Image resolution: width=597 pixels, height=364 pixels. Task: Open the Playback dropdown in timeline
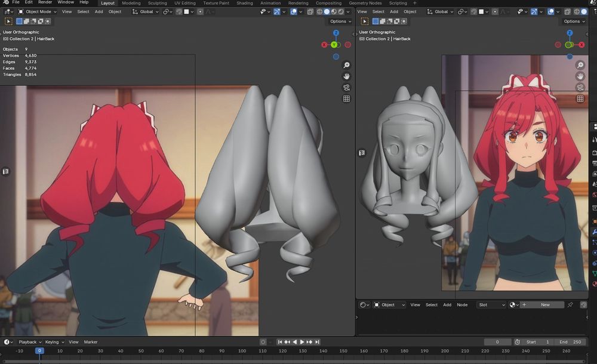(x=30, y=342)
